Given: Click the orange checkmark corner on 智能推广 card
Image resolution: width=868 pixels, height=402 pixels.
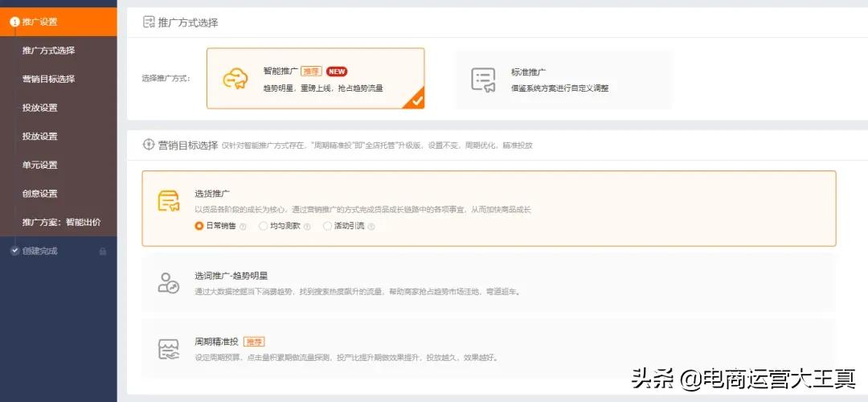Looking at the screenshot, I should pos(414,99).
